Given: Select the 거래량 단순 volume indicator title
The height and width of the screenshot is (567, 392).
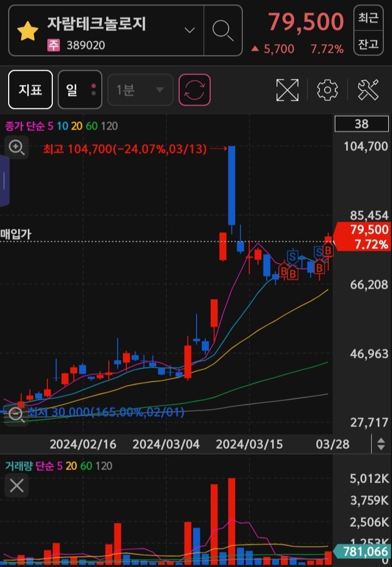Looking at the screenshot, I should coord(29,466).
